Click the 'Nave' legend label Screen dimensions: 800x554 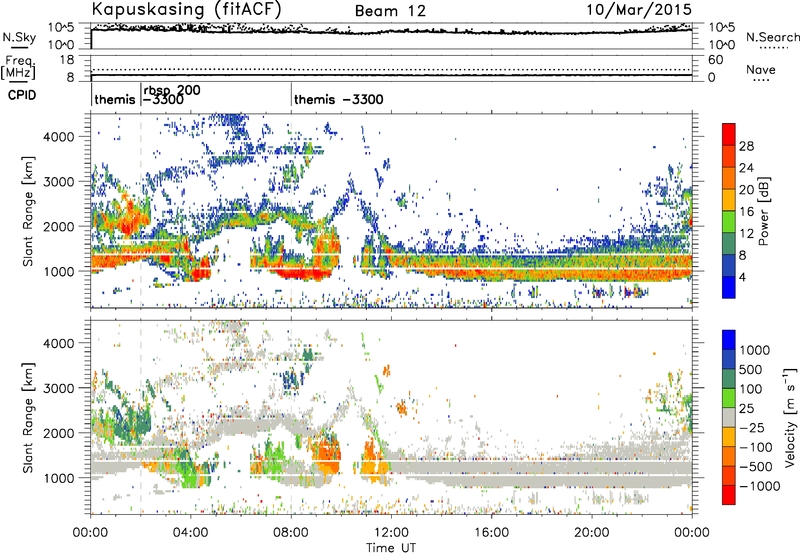761,69
